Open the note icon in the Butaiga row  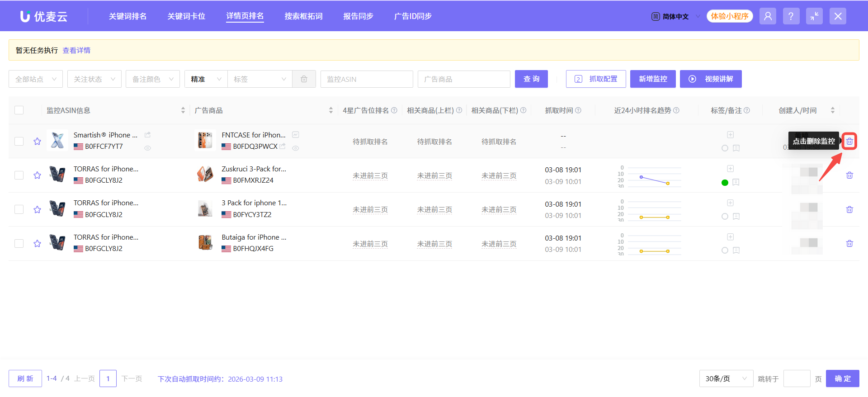(736, 250)
